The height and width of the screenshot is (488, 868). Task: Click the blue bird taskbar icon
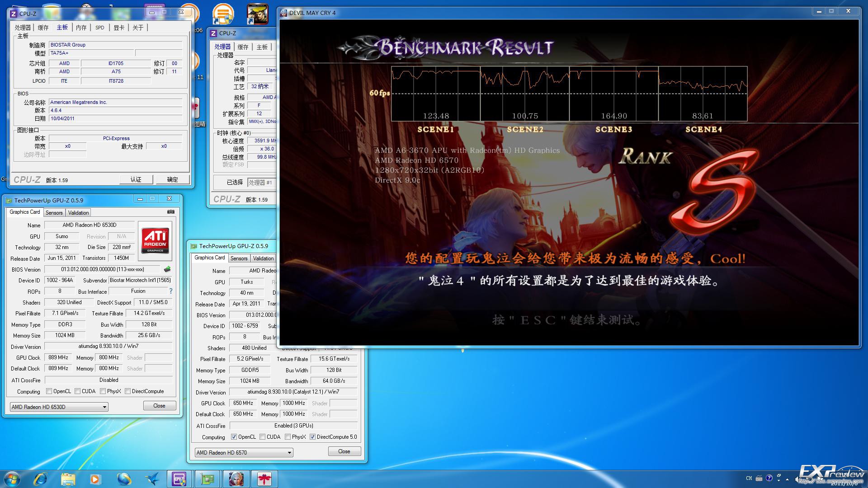pyautogui.click(x=152, y=479)
